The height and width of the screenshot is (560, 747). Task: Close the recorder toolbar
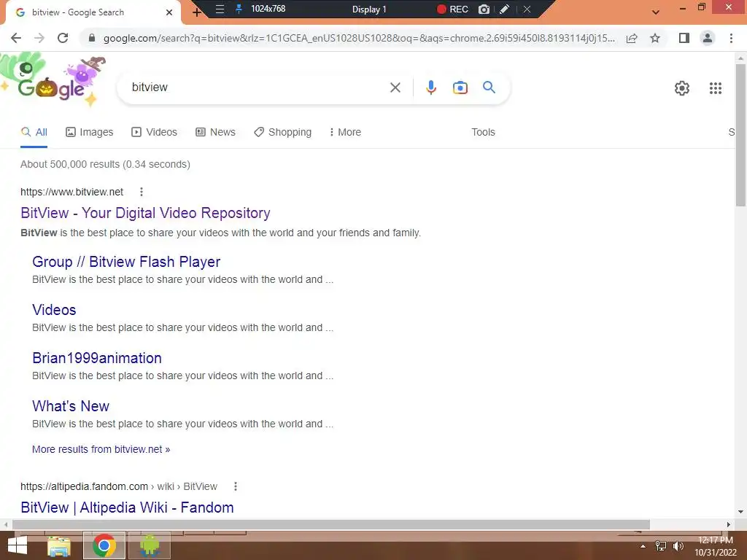pos(527,9)
